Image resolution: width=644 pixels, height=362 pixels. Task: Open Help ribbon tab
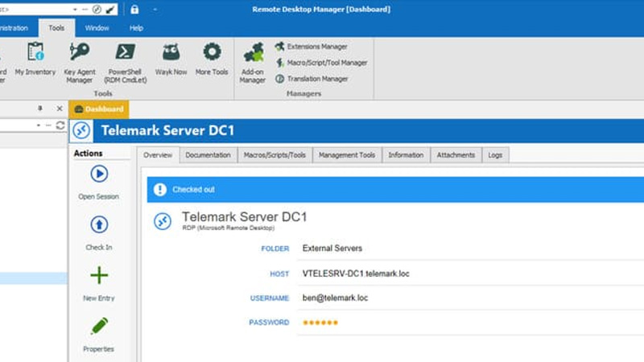coord(136,28)
